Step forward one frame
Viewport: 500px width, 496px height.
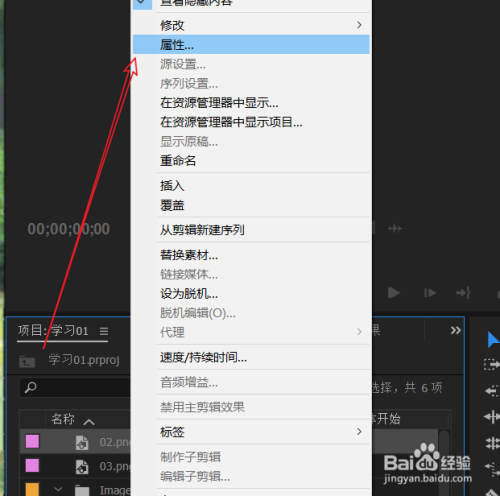(430, 293)
